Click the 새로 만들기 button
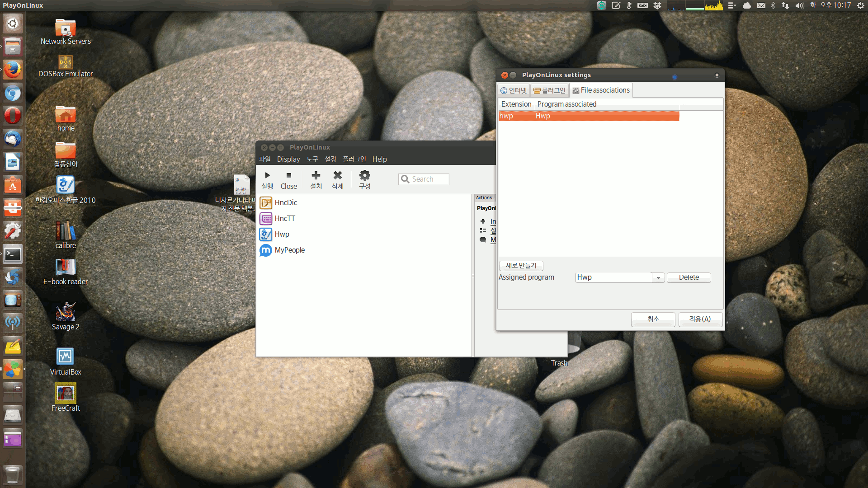868x488 pixels. click(x=521, y=266)
